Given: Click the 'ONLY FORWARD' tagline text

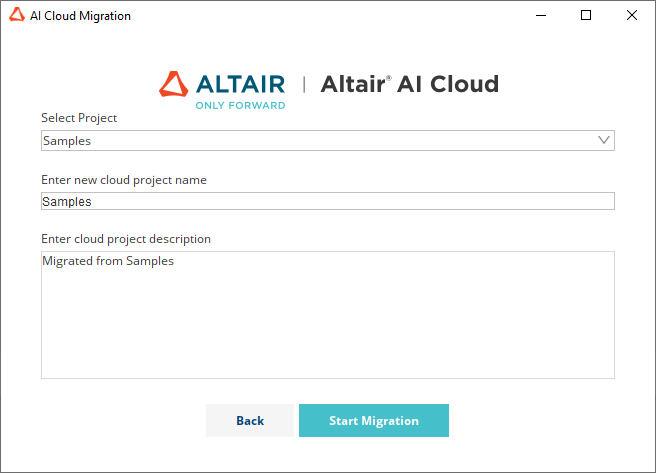Looking at the screenshot, I should pos(240,105).
